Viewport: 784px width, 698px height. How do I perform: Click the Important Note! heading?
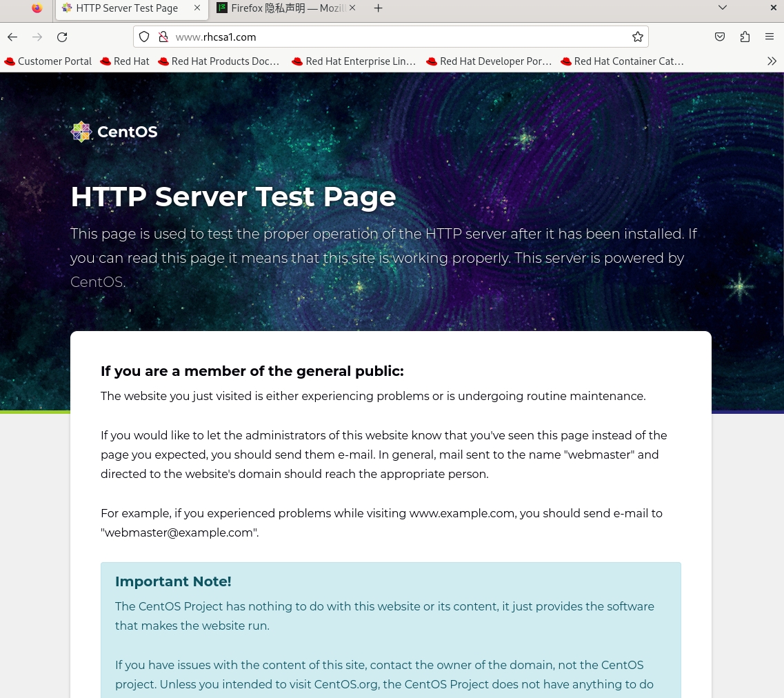point(173,581)
